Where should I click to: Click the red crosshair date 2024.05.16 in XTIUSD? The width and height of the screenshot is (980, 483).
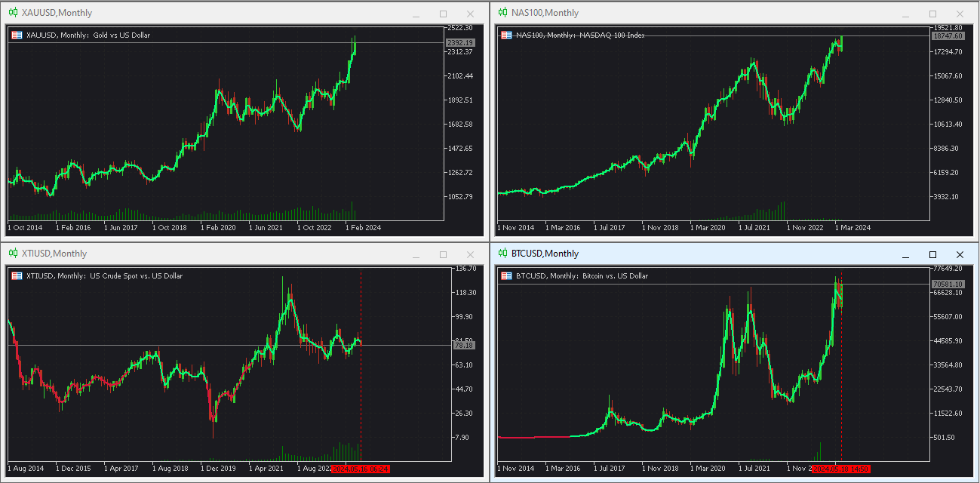361,469
